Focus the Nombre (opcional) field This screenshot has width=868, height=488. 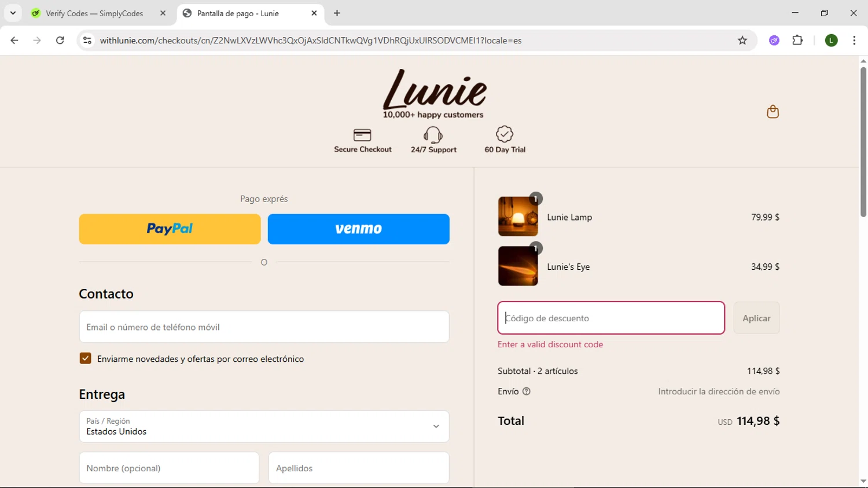coord(169,468)
